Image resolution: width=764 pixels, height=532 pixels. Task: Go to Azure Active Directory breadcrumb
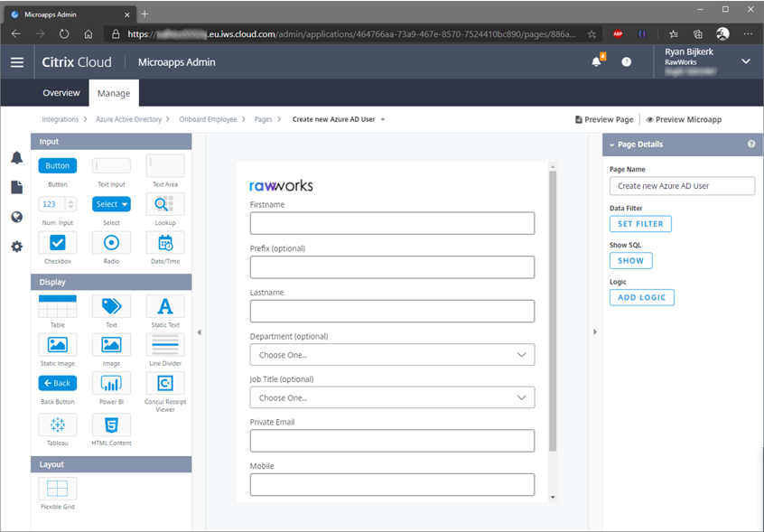pos(128,119)
